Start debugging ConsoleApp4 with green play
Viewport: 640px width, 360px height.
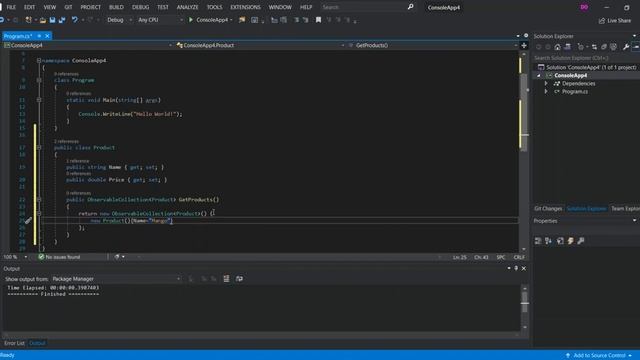(x=210, y=20)
